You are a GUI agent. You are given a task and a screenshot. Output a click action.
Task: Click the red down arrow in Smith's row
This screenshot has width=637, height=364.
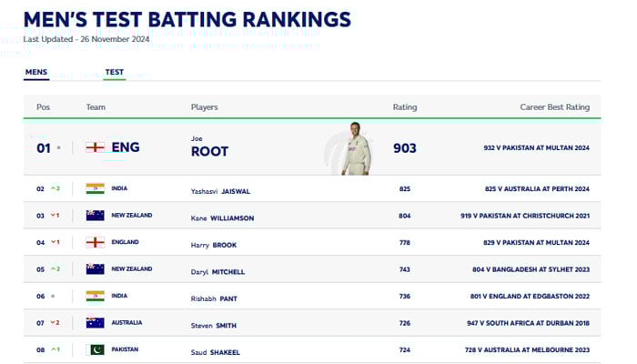pyautogui.click(x=52, y=323)
